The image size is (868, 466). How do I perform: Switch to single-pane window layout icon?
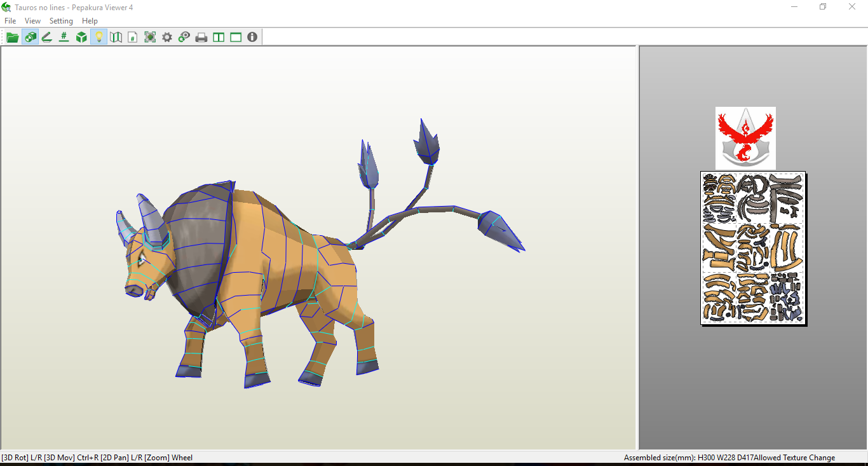tap(236, 37)
